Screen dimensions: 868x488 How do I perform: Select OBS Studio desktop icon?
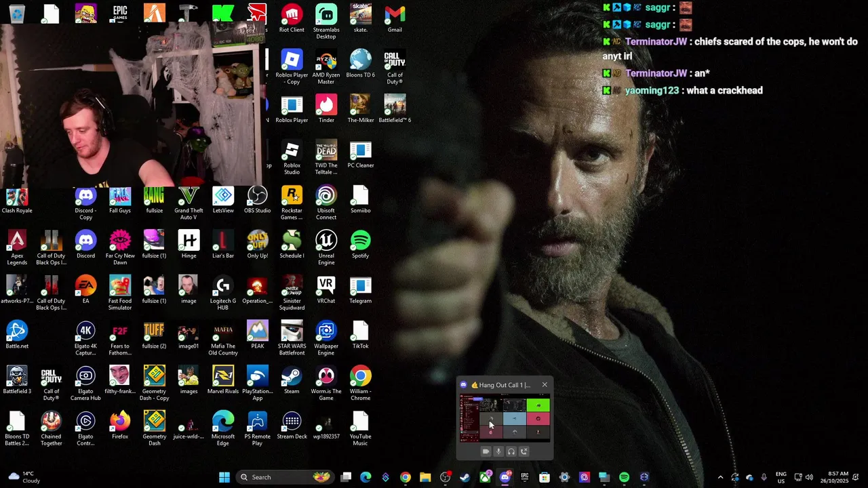tap(258, 199)
